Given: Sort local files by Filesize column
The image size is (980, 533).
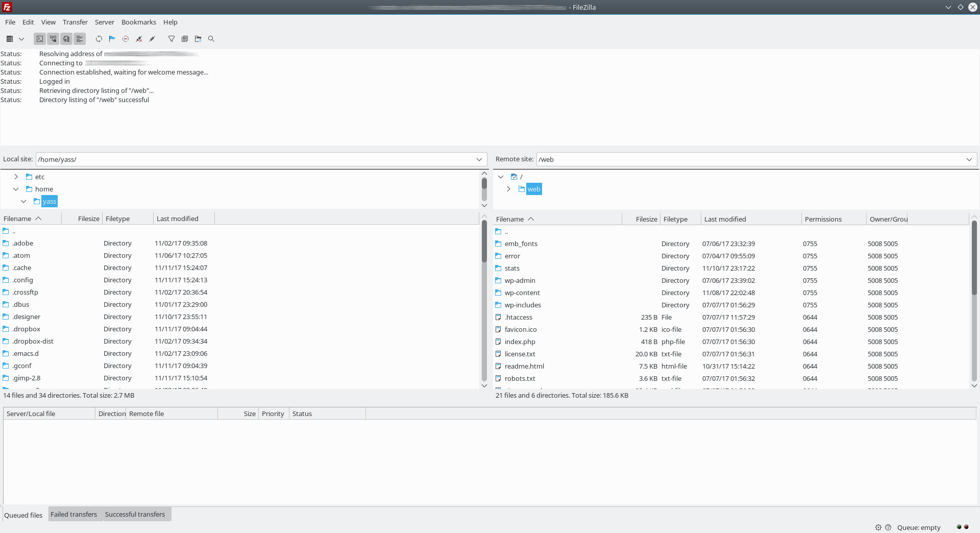Looking at the screenshot, I should 82,219.
